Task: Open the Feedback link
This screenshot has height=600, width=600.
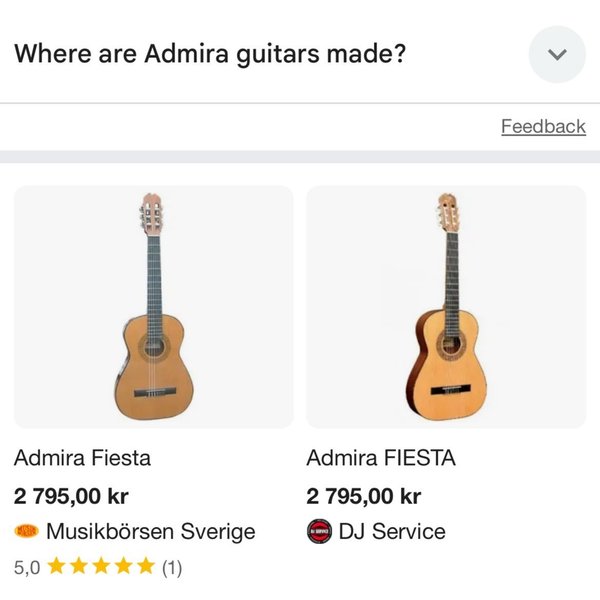Action: tap(543, 126)
